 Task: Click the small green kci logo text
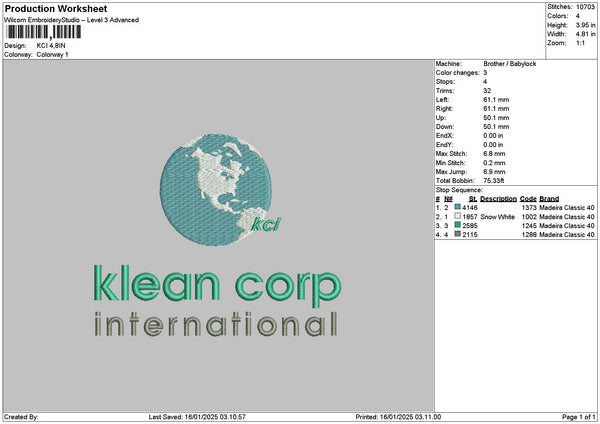point(266,224)
